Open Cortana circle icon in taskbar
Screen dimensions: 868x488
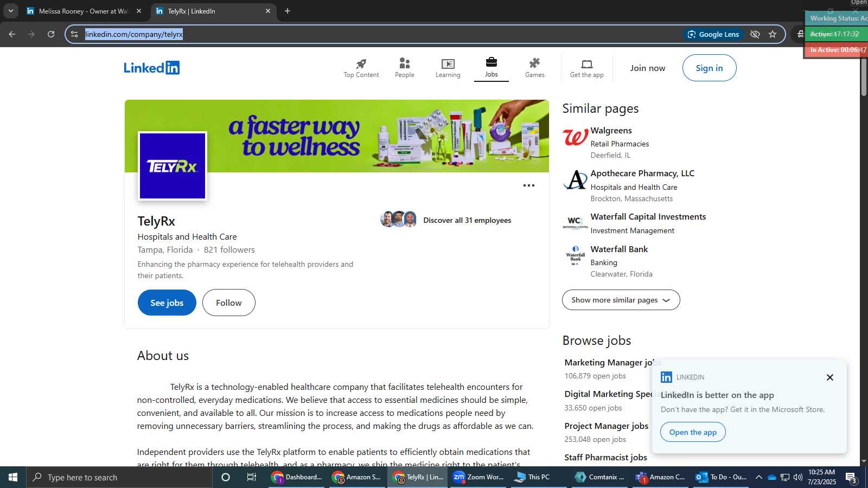pos(226,477)
